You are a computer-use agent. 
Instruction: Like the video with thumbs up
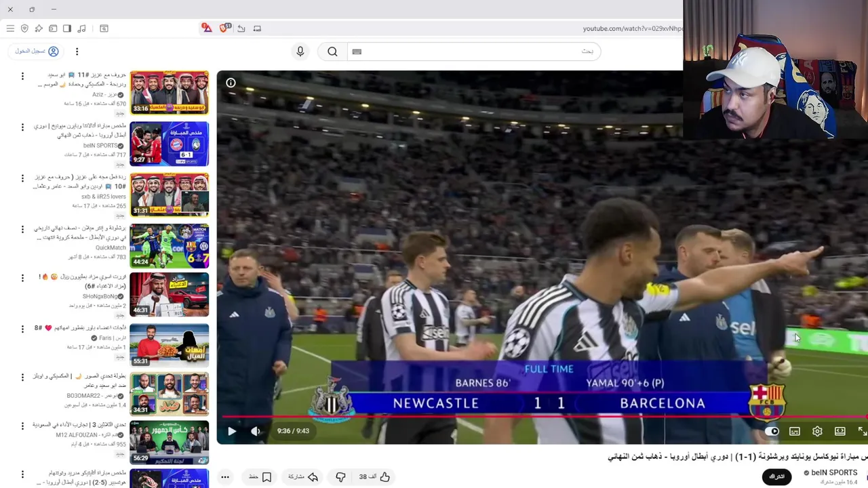pyautogui.click(x=375, y=477)
